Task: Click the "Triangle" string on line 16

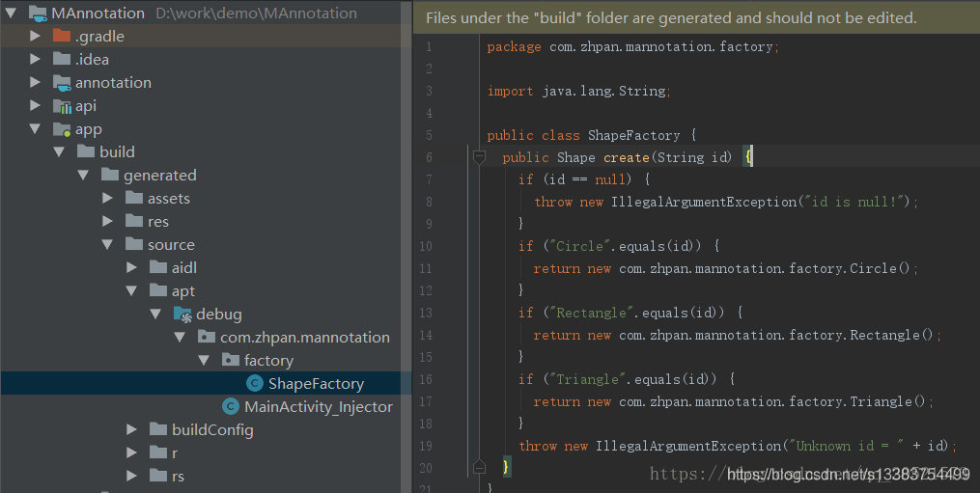Action: [587, 379]
